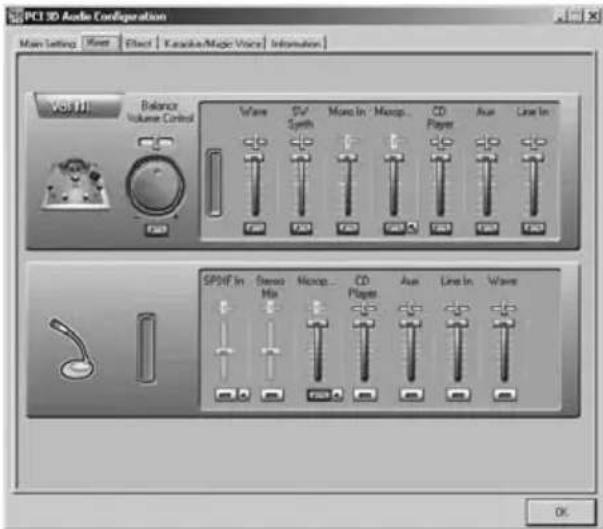Click the recording Aux balance slider
The image size is (603, 529).
tap(411, 308)
